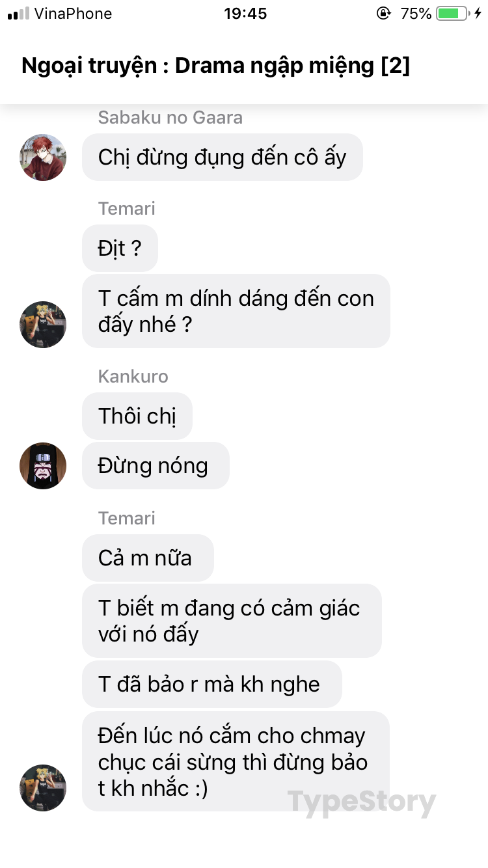Select the 'T cấm m dính dáng' message

pyautogui.click(x=236, y=311)
